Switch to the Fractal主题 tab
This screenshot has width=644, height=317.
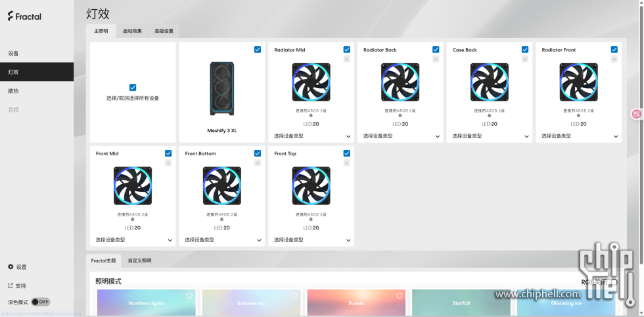(x=104, y=260)
